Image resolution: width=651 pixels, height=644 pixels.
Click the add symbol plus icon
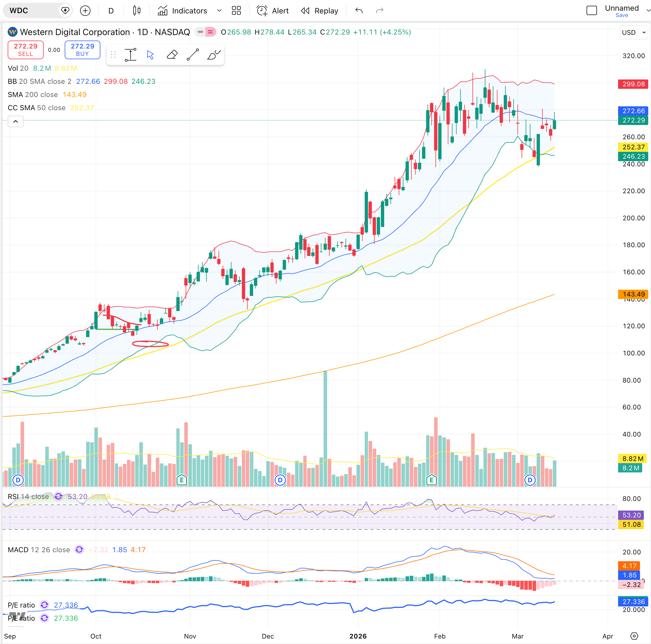85,11
